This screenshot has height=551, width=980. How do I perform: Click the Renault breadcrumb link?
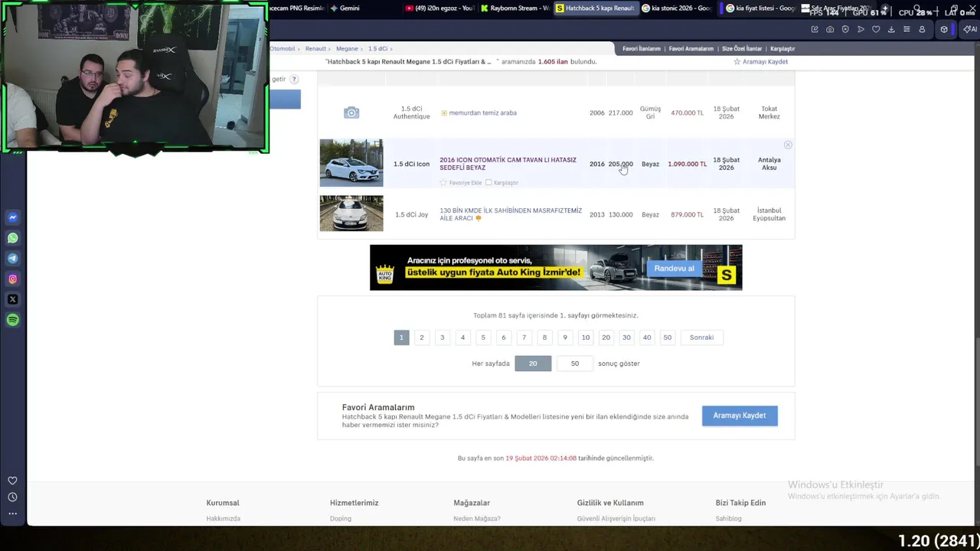coord(315,49)
